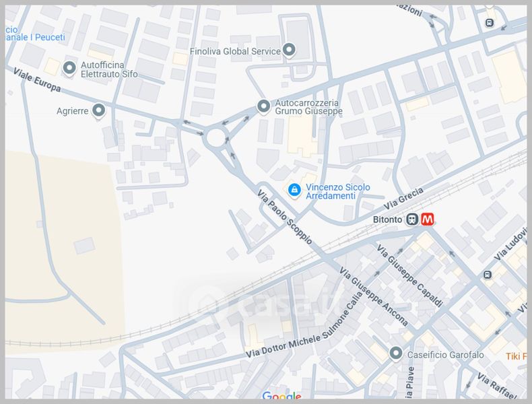Viewport: 532px width, 404px height.
Task: Click the Via Paolo Scoppio street label
Action: click(x=284, y=217)
